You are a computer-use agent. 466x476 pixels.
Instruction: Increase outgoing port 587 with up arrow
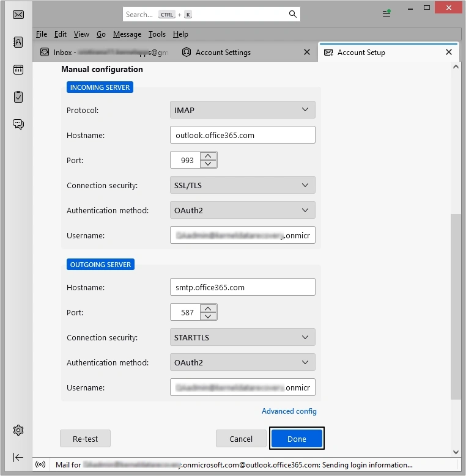(208, 309)
